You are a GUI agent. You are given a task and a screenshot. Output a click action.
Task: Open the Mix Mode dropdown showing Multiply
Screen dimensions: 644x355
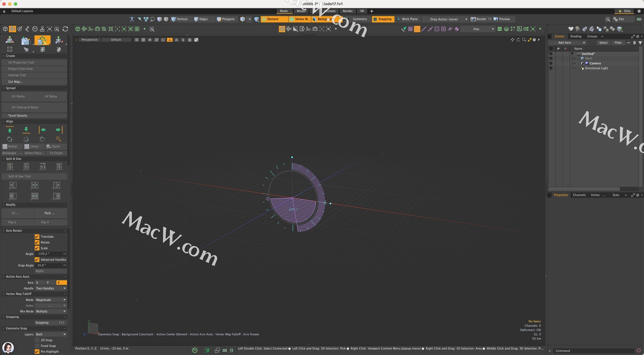click(51, 311)
